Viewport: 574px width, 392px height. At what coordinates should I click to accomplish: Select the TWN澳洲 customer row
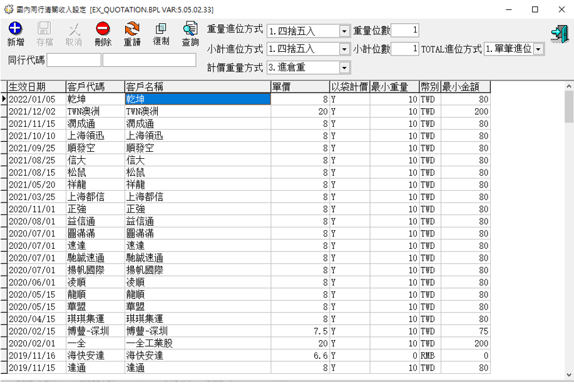(x=94, y=111)
